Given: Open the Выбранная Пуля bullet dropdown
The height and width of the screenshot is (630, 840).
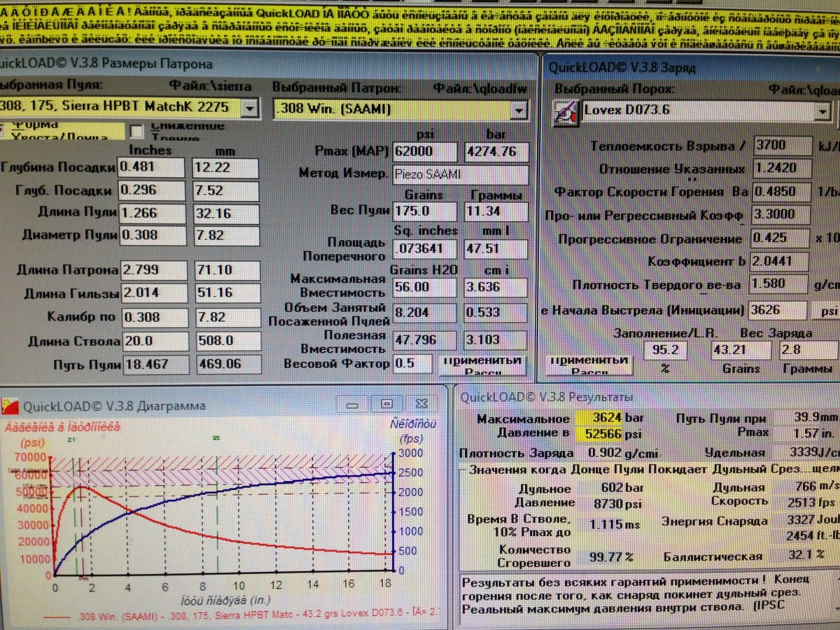Looking at the screenshot, I should tap(249, 108).
